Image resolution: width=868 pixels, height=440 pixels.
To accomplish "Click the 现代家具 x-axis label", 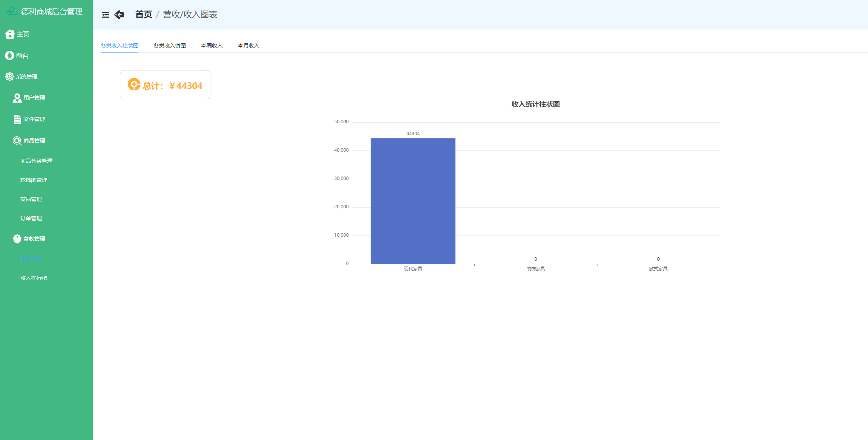I will coord(413,269).
